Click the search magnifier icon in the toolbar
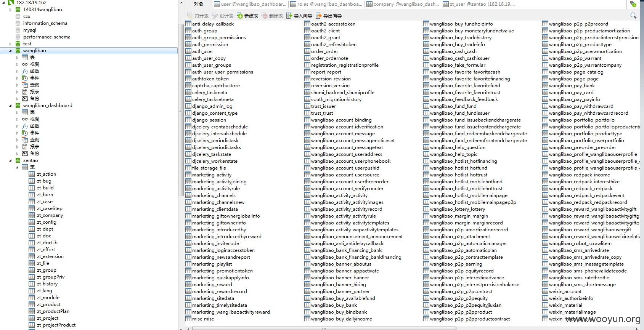644x330 pixels. click(633, 16)
